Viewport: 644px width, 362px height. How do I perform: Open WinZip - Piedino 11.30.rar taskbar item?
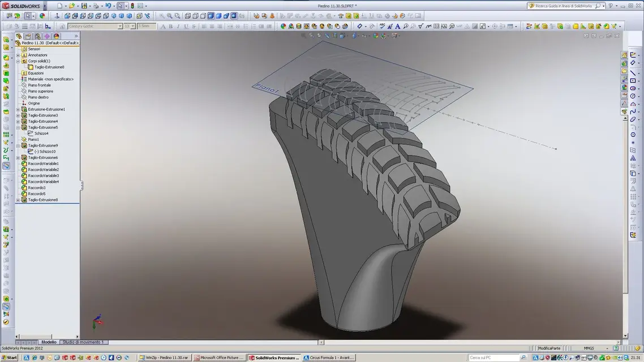(x=164, y=358)
